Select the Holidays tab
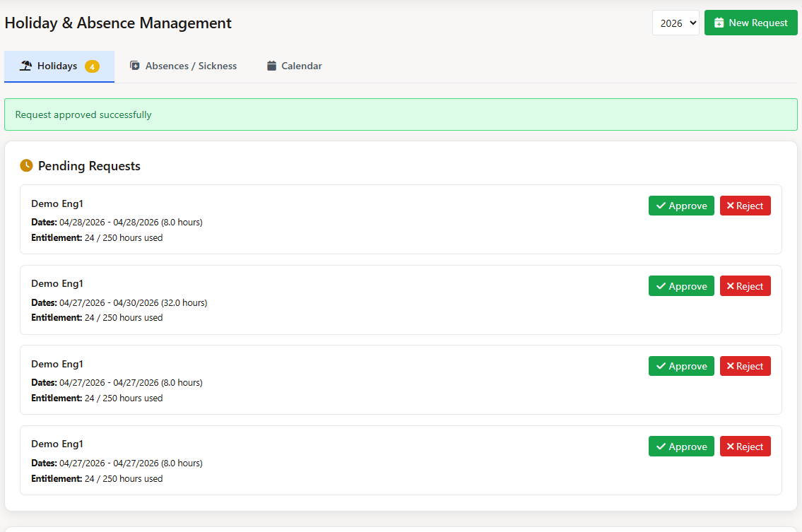The height and width of the screenshot is (532, 802). click(x=59, y=66)
